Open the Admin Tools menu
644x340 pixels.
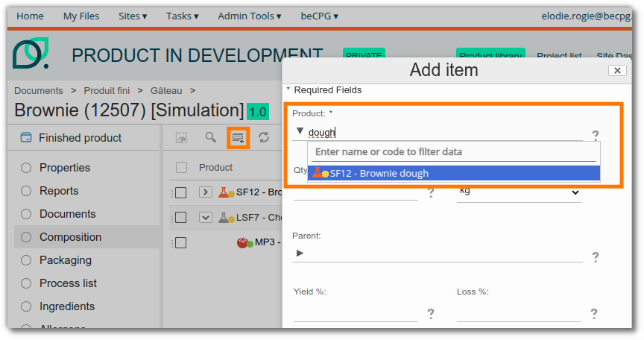click(x=249, y=16)
